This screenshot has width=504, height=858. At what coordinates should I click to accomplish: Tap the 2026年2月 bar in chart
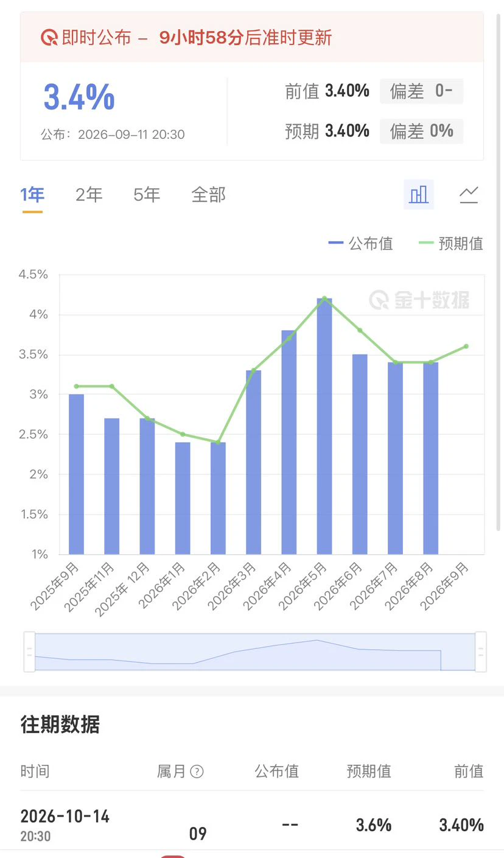coord(218,498)
